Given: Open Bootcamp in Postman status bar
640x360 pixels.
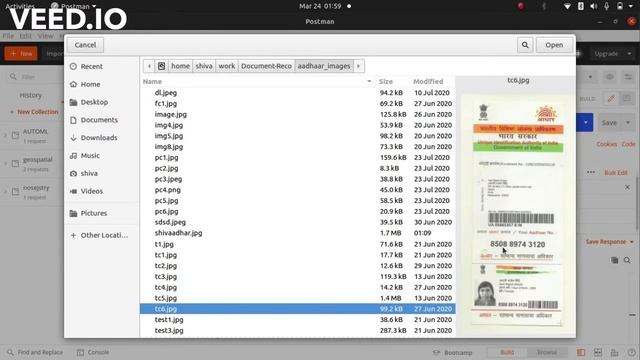Looking at the screenshot, I should [452, 352].
